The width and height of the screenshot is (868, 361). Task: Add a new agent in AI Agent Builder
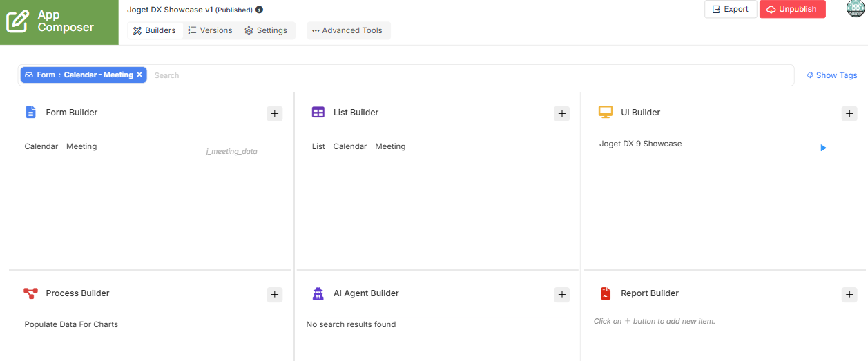(562, 295)
